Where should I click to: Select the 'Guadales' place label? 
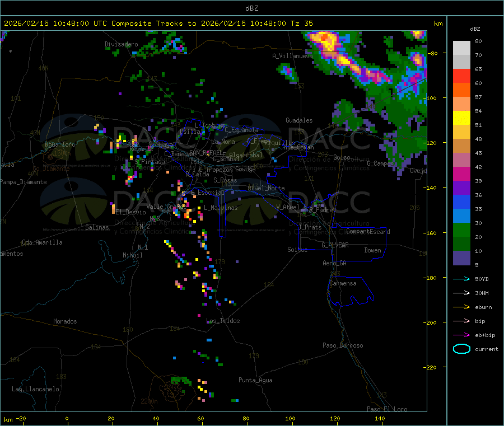coord(299,120)
